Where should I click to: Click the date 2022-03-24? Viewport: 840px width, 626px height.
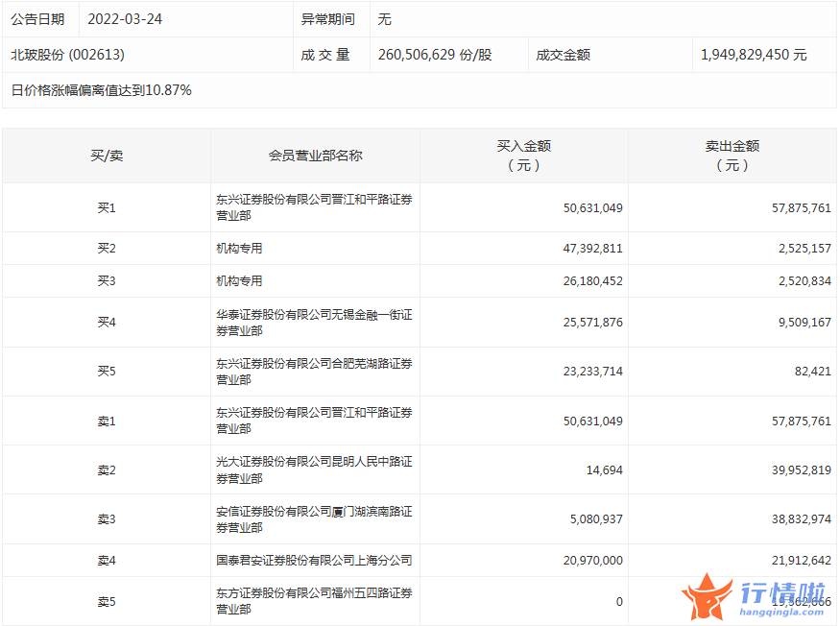coord(125,19)
